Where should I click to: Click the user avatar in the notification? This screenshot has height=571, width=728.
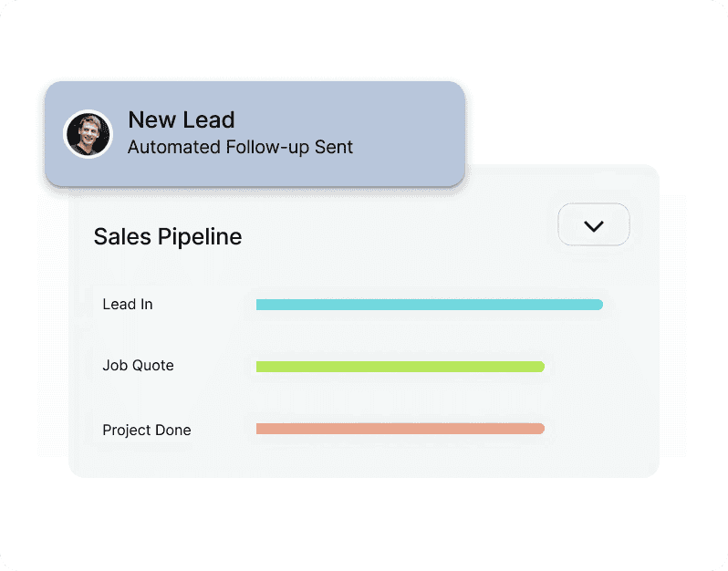(x=88, y=134)
